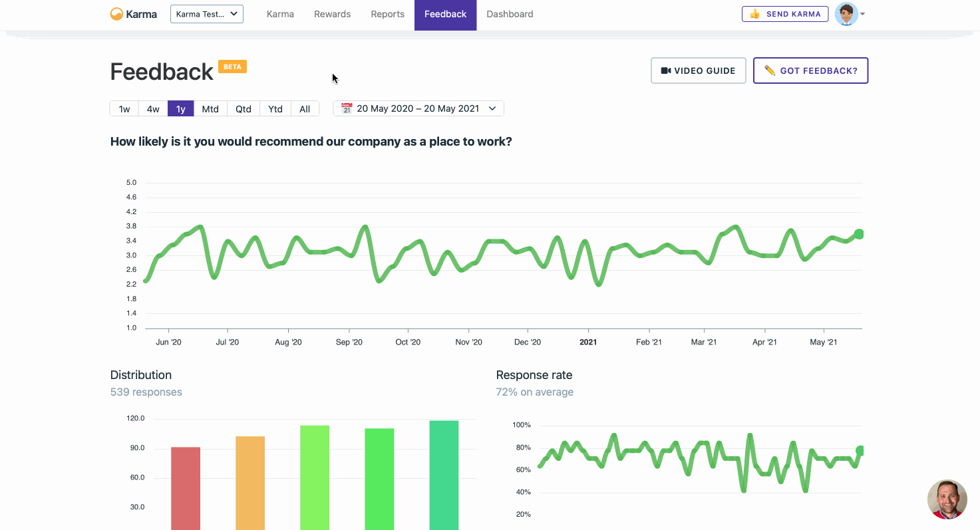Click the end data point on recommendation chart
This screenshot has width=980, height=530.
[859, 234]
